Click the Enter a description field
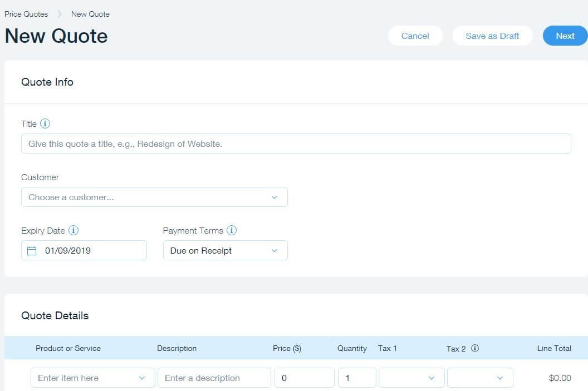Image resolution: width=588 pixels, height=391 pixels. (x=214, y=378)
